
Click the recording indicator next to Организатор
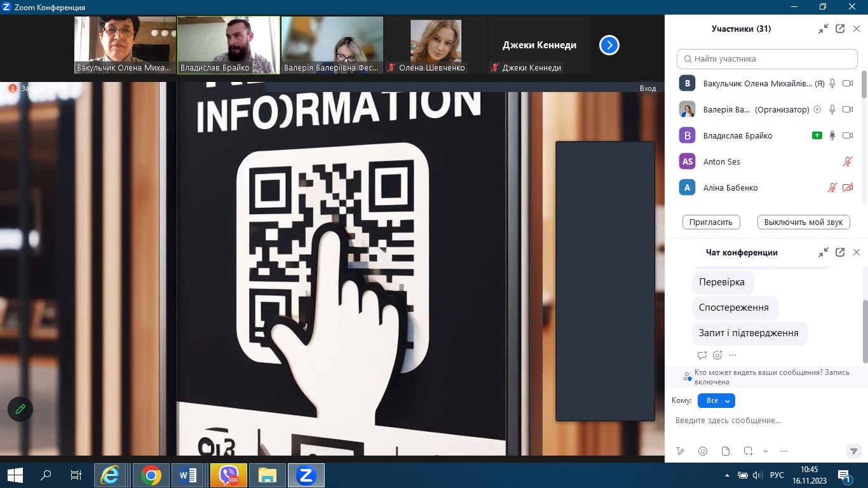pos(817,109)
